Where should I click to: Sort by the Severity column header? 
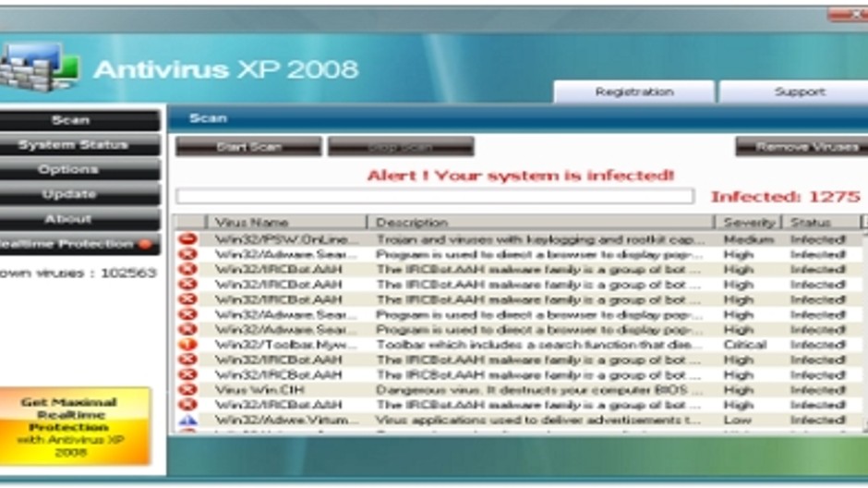point(749,222)
